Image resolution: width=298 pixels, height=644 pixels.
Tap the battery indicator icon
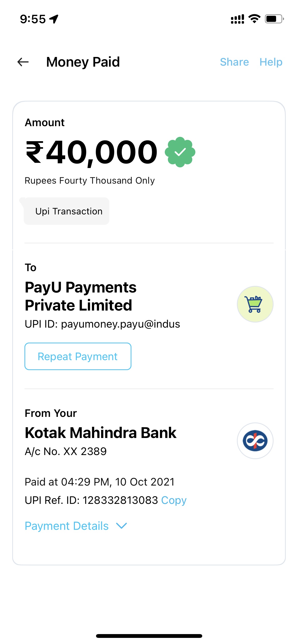pyautogui.click(x=274, y=19)
